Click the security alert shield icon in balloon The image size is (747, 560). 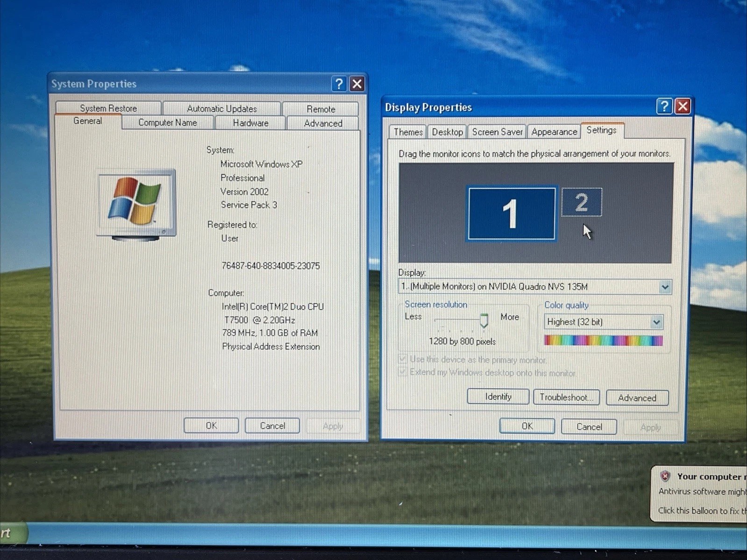click(665, 476)
